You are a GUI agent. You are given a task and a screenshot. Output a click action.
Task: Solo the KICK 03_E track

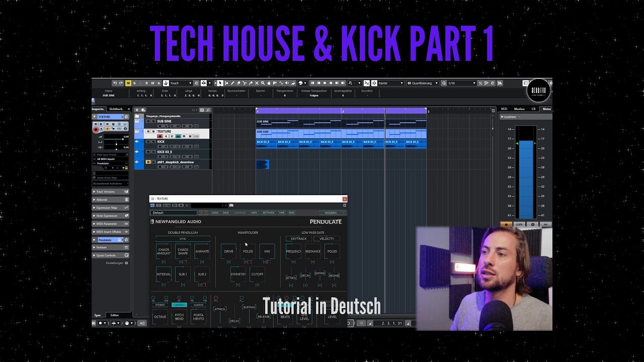tap(153, 152)
